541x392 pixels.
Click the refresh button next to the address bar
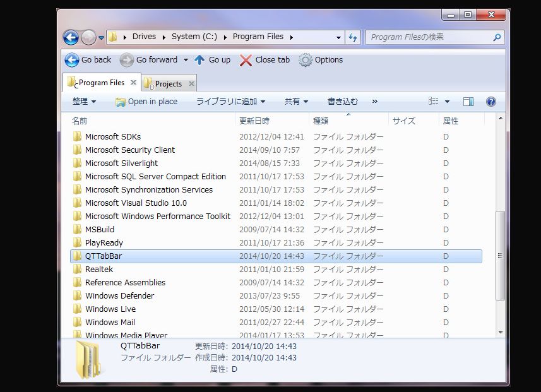coord(353,37)
